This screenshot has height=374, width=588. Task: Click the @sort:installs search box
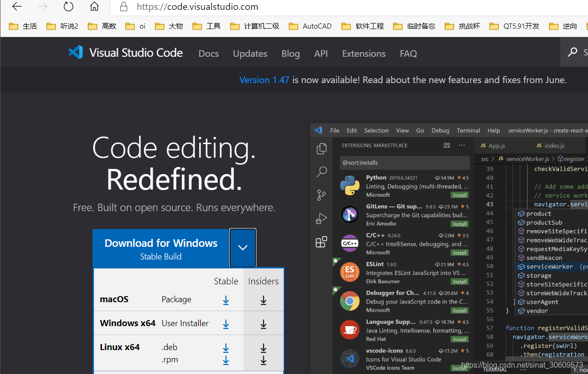click(x=405, y=162)
